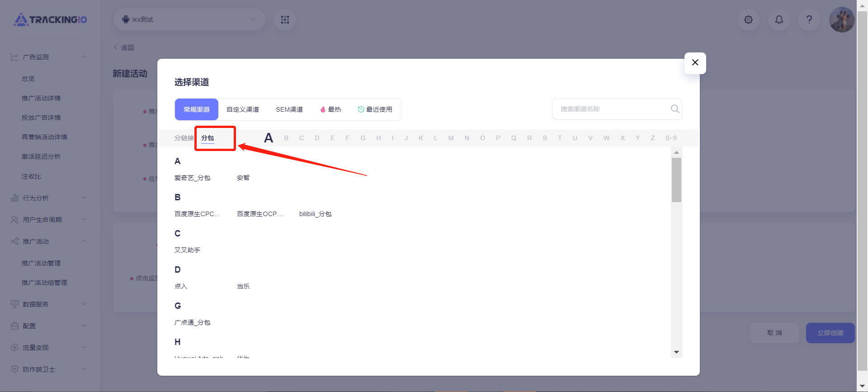Close the 选择渠道 dialog with X

[x=695, y=63]
